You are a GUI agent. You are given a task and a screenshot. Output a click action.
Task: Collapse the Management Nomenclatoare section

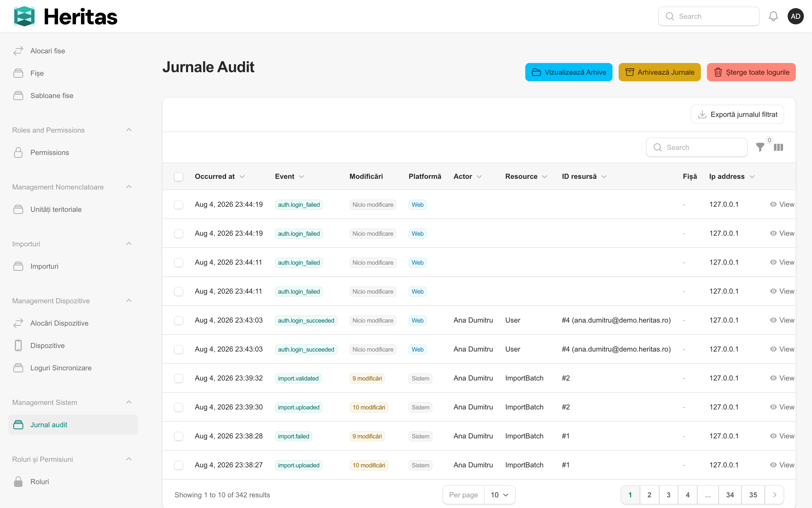click(129, 186)
